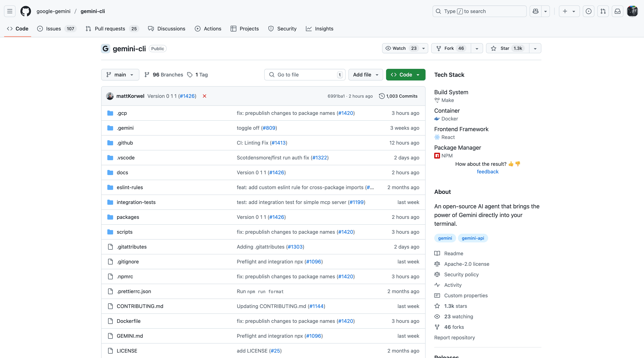Click the thumbs up emoji

point(511,164)
